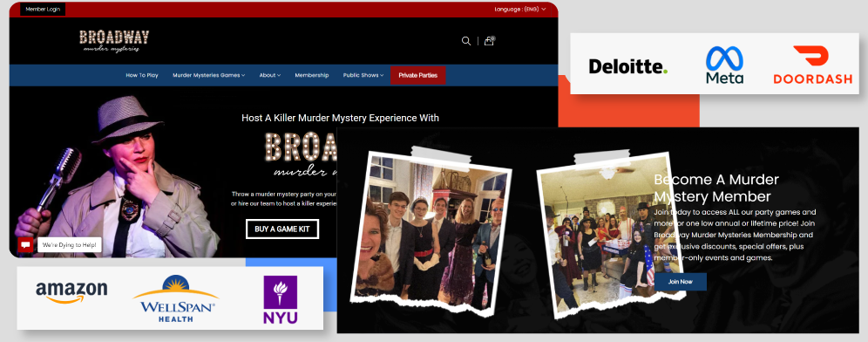Click the Join Now button

681,282
